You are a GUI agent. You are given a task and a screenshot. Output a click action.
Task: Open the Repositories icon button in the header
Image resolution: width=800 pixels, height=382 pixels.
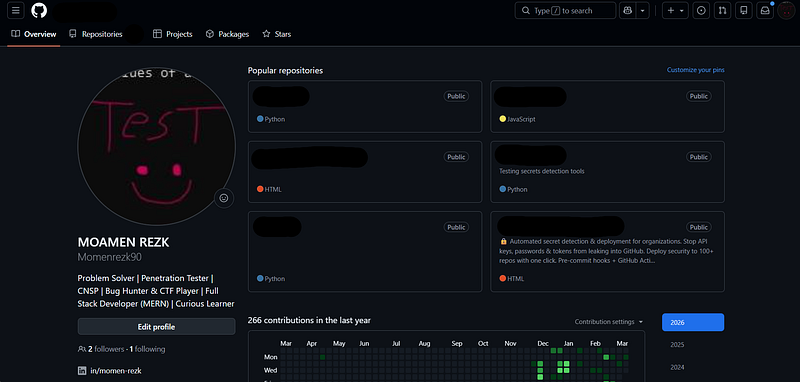tap(744, 10)
